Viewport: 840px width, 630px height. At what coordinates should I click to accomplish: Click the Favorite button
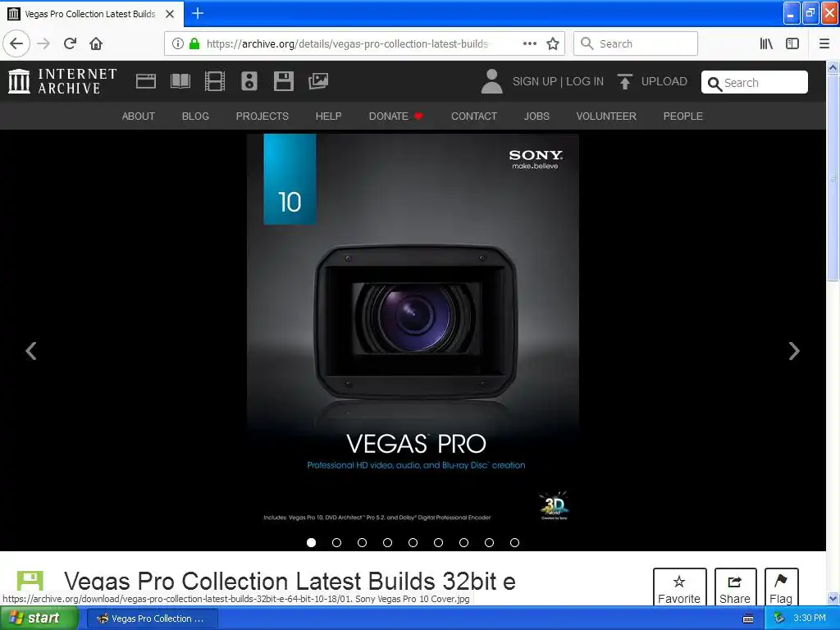pos(679,587)
